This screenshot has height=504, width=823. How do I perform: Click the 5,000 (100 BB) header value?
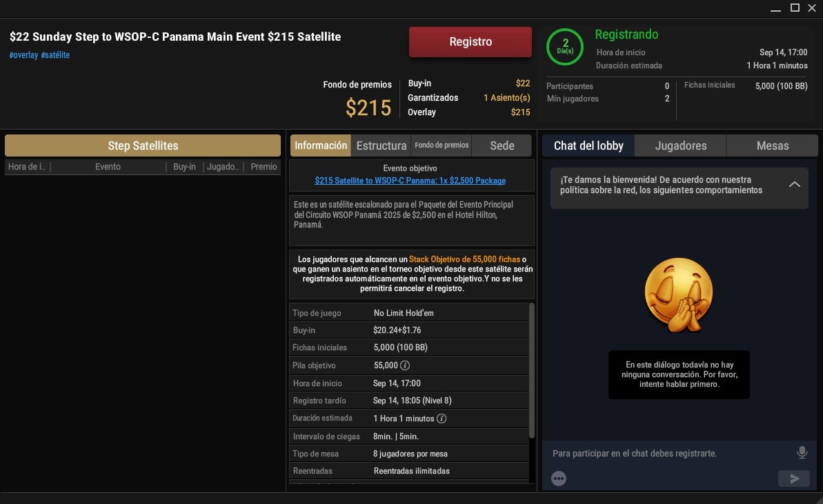[781, 86]
